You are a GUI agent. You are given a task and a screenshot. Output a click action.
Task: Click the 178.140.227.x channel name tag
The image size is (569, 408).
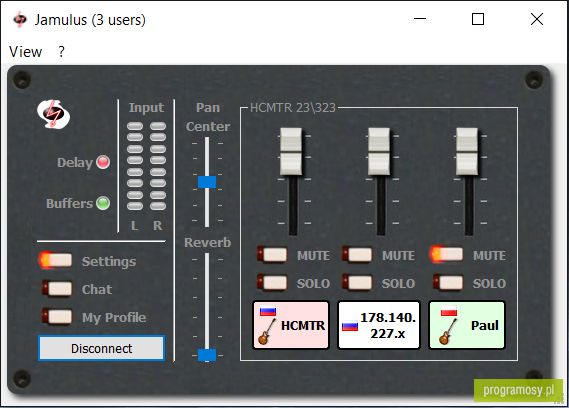(379, 325)
